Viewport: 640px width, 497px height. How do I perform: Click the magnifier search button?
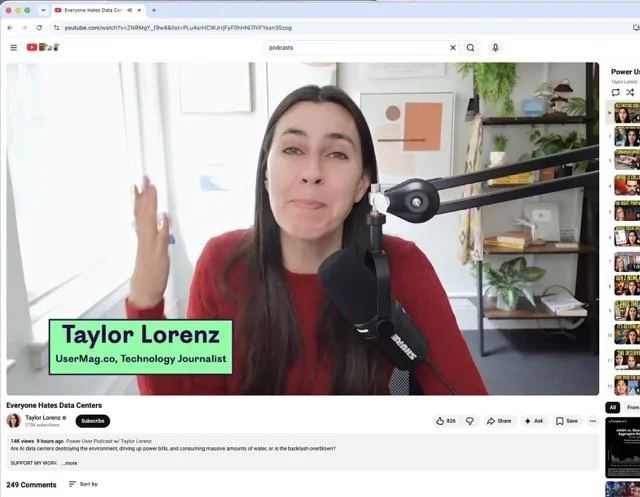(x=470, y=48)
